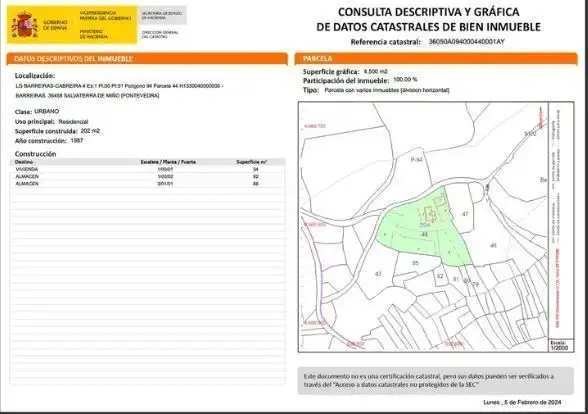Click the north arrow on the map
Viewport: 588px width, 414px height.
(x=541, y=117)
